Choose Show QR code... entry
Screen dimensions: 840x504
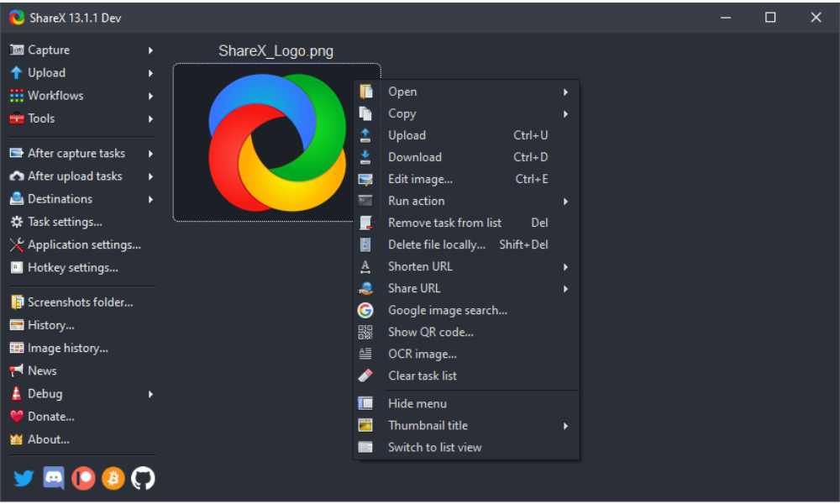pyautogui.click(x=465, y=332)
